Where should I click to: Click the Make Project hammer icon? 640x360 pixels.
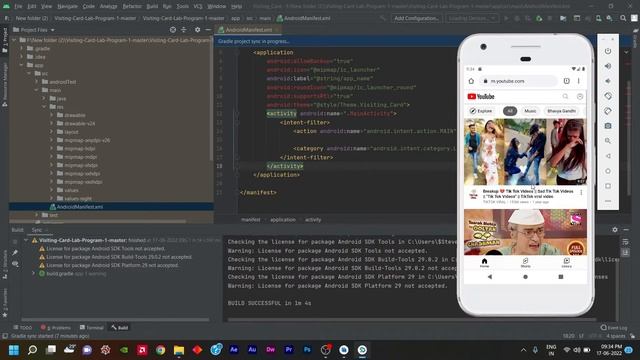[382, 18]
